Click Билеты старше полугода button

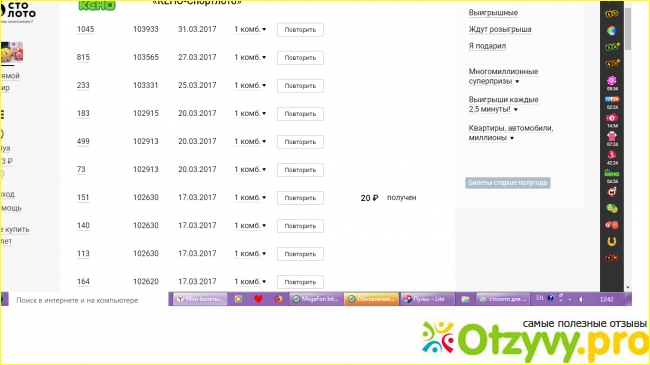[x=508, y=183]
